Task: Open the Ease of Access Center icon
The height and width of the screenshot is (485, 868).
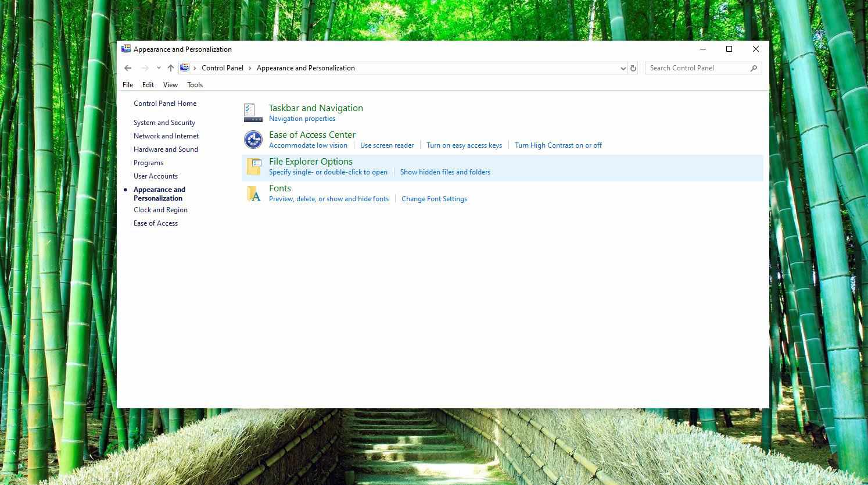Action: click(x=253, y=140)
